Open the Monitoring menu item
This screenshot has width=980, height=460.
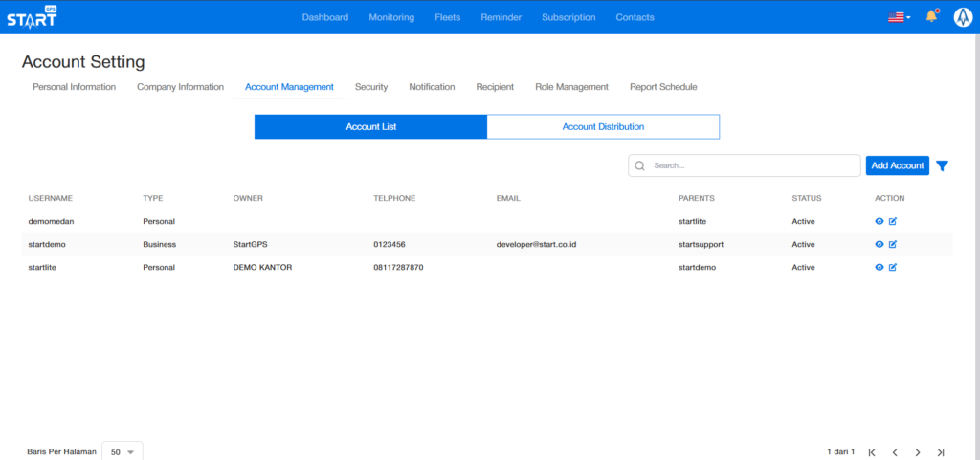(391, 17)
